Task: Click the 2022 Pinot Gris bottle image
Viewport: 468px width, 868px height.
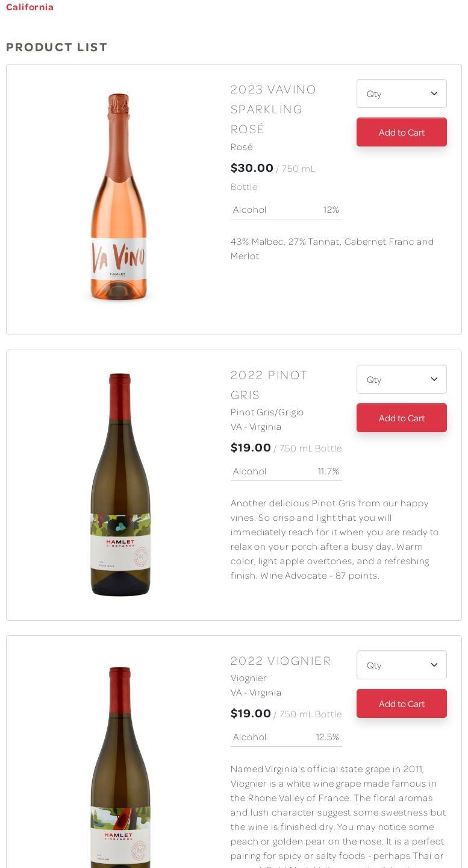Action: (120, 485)
